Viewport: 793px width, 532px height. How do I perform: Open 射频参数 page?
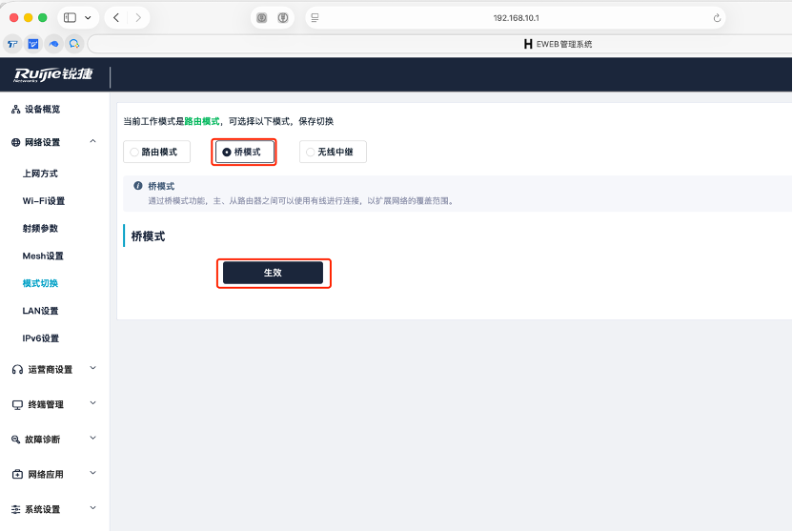40,228
